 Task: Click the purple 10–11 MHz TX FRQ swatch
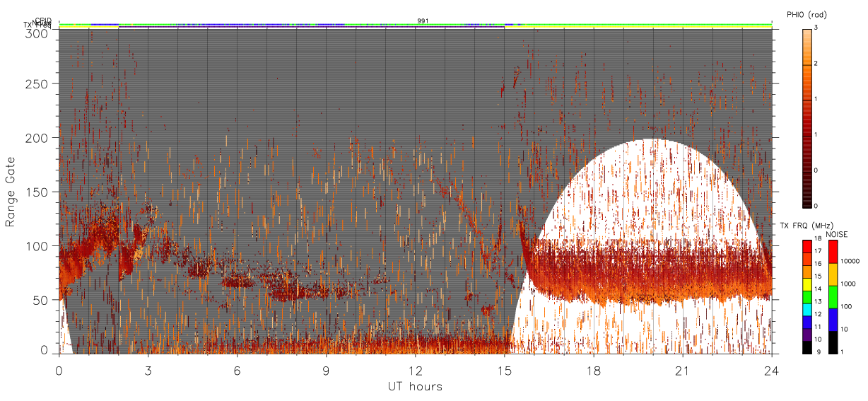click(807, 335)
